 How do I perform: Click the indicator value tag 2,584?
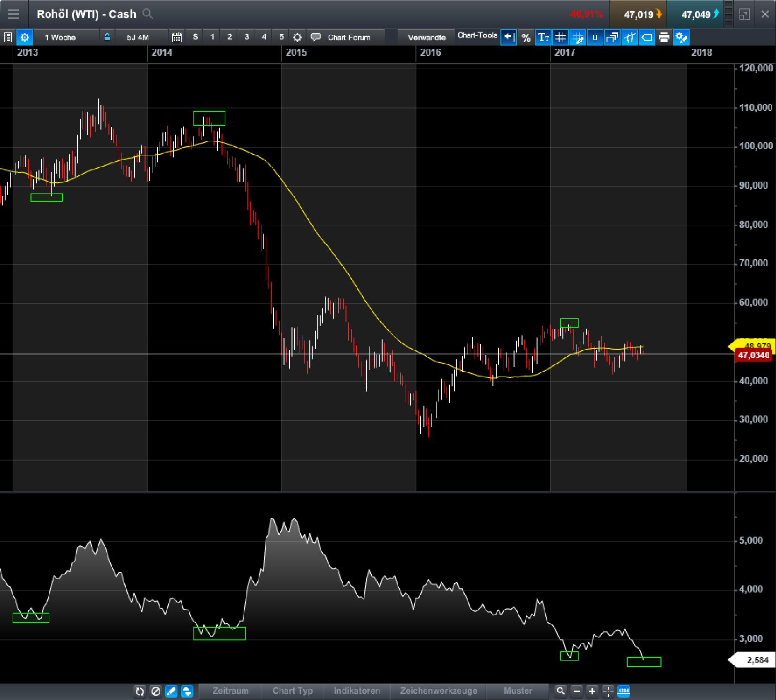tap(752, 660)
